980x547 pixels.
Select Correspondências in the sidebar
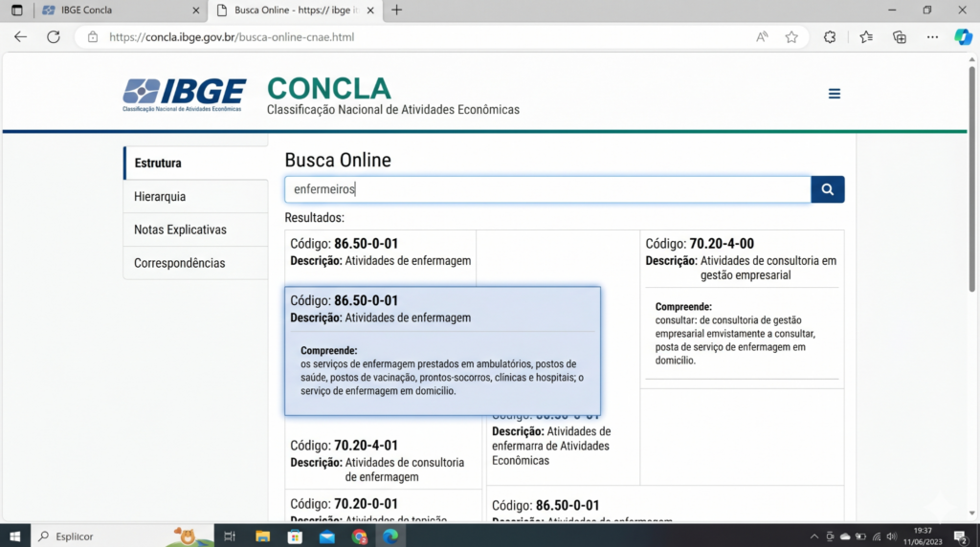[x=180, y=263]
